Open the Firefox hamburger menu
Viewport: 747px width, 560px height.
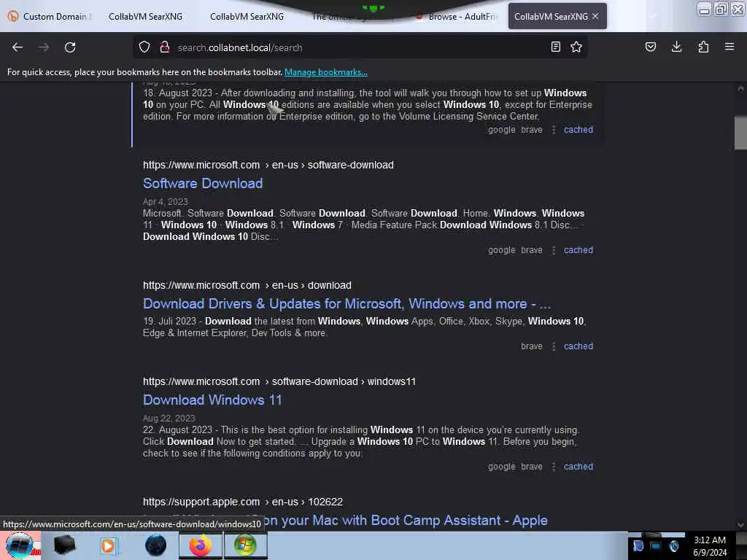[x=729, y=47]
